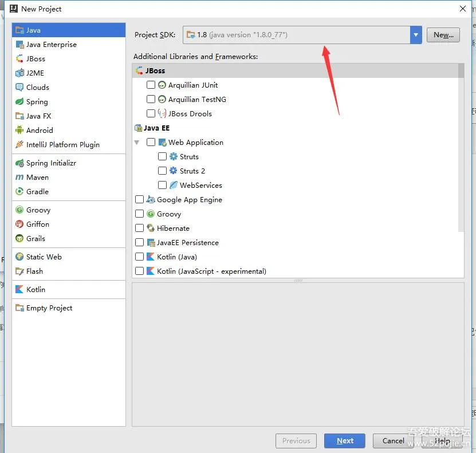Viewport: 476px width, 453px height.
Task: Enable the WebServices checkbox
Action: (x=163, y=185)
